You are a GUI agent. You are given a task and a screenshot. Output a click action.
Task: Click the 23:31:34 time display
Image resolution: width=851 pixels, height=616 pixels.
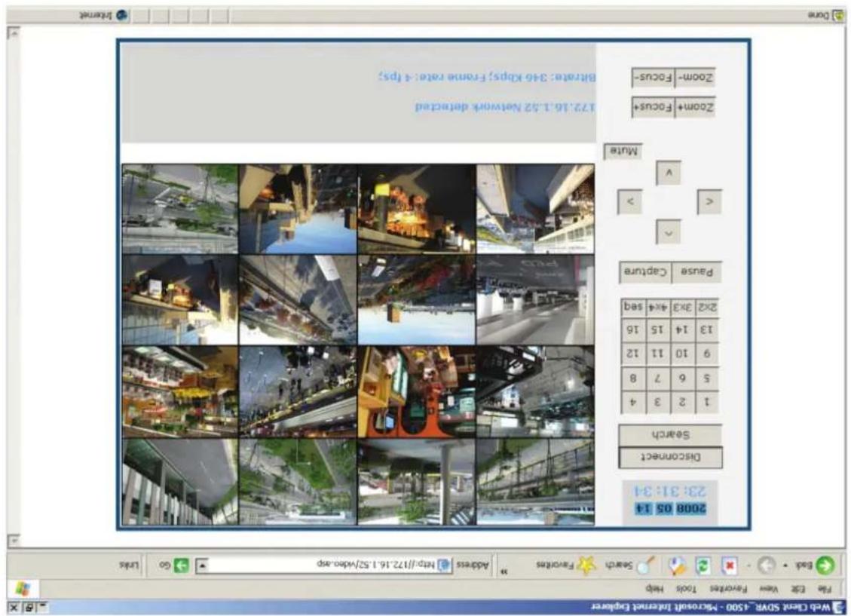(671, 491)
